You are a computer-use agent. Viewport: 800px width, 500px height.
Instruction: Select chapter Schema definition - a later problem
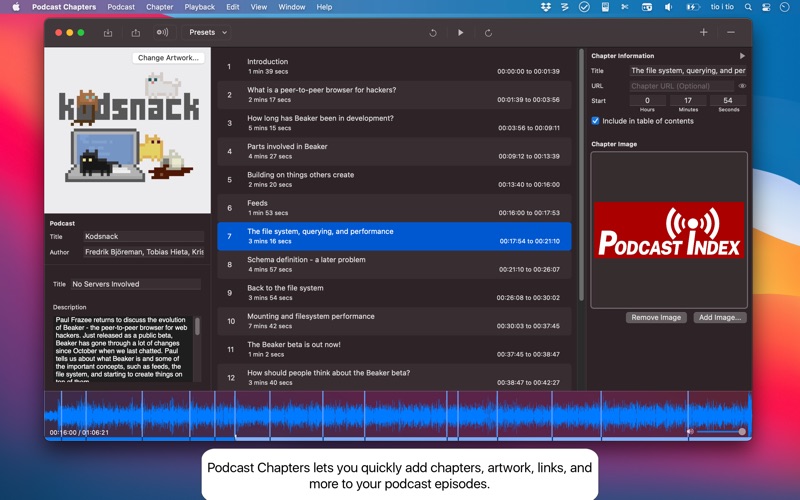pos(394,265)
